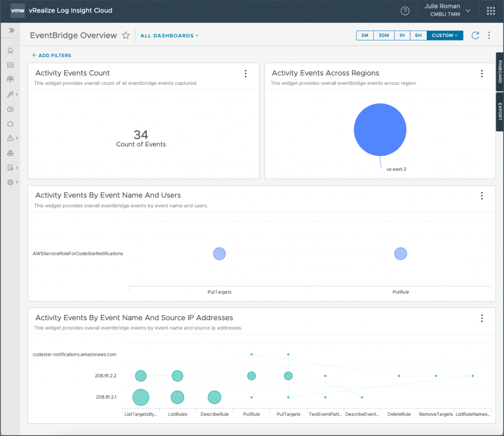Click the live tail antenna icon
Viewport: 504px width, 436px height.
click(10, 79)
